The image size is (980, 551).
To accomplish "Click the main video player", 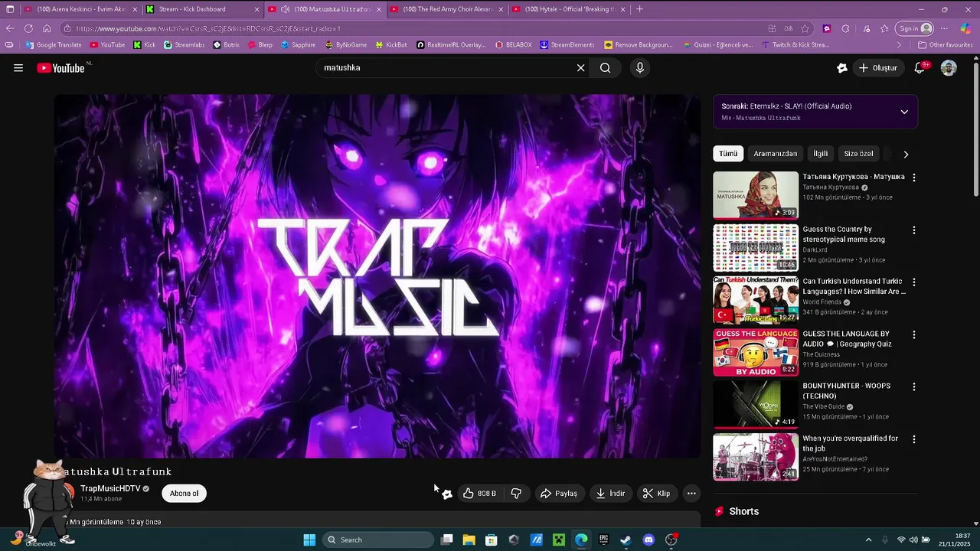I will point(377,276).
